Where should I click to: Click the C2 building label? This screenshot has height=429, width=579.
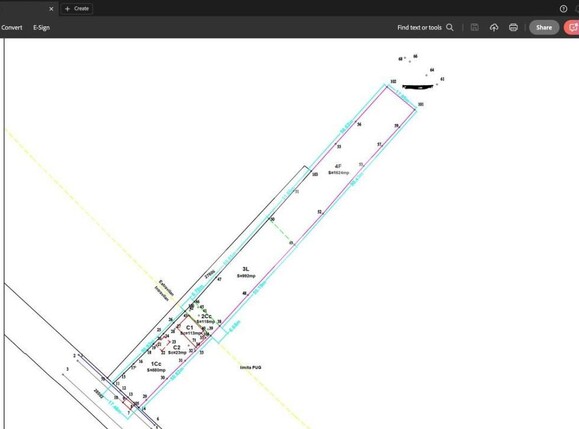coord(177,347)
